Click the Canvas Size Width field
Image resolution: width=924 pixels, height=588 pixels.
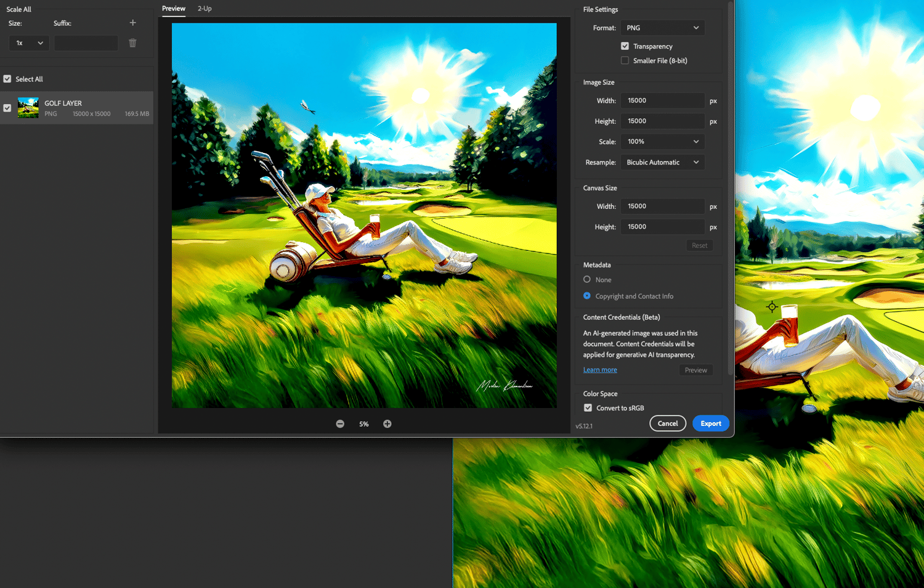tap(663, 206)
